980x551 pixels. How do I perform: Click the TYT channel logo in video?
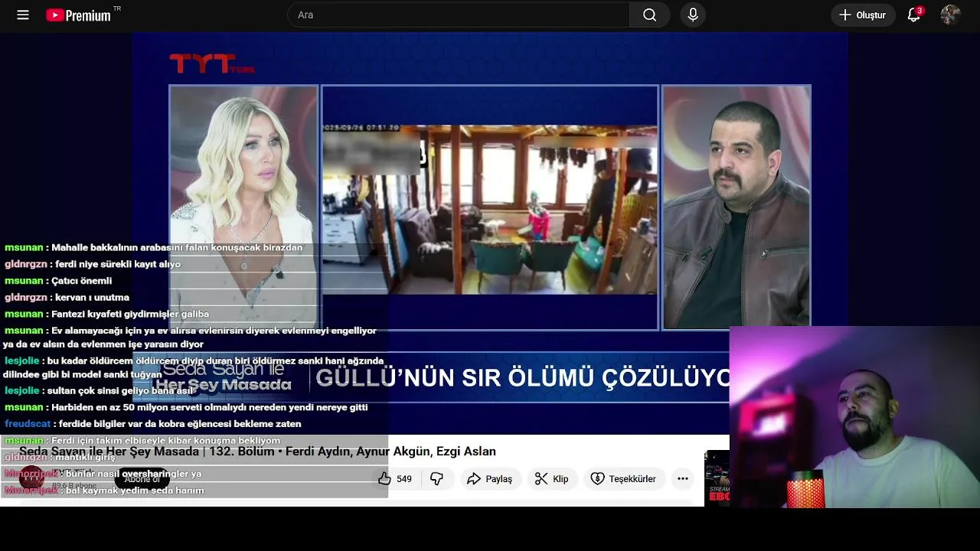point(211,64)
